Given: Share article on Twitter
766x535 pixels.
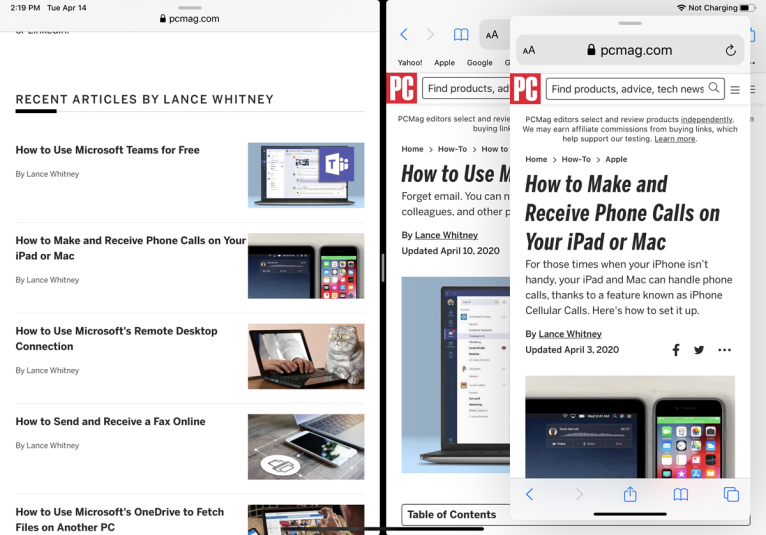Looking at the screenshot, I should coord(699,350).
